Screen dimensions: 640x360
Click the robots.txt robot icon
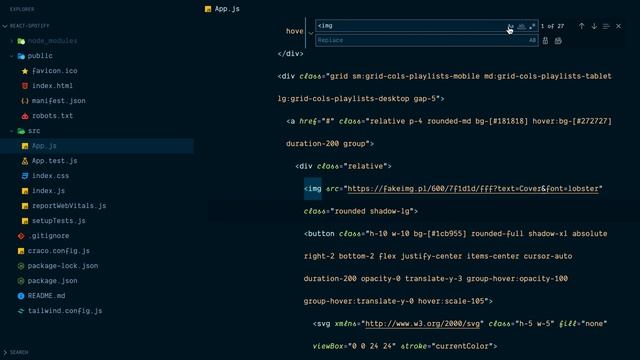(25, 116)
